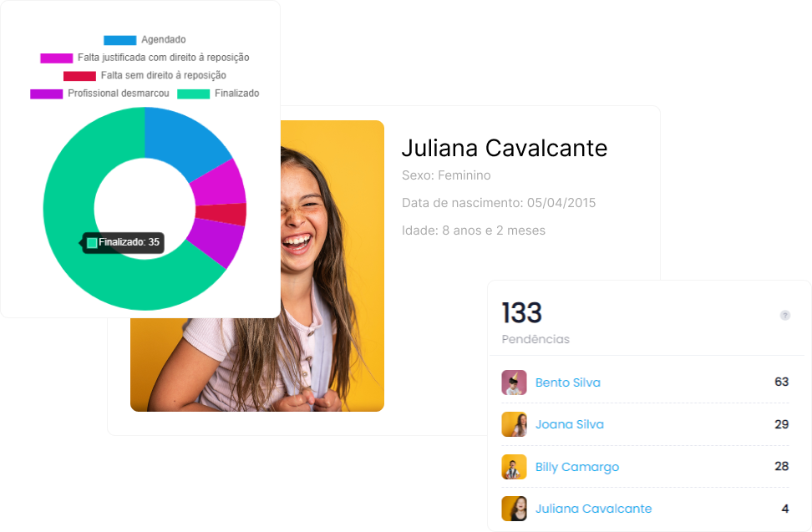Open Billy Camargo's profile link

pyautogui.click(x=576, y=467)
